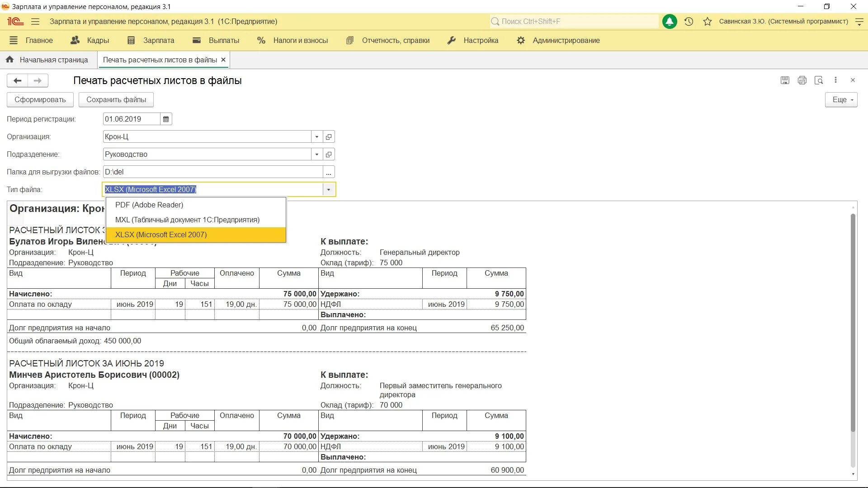Select MXL (Табличный документ 1С:Предприятия) option
Image resolution: width=868 pixels, height=488 pixels.
tap(196, 220)
